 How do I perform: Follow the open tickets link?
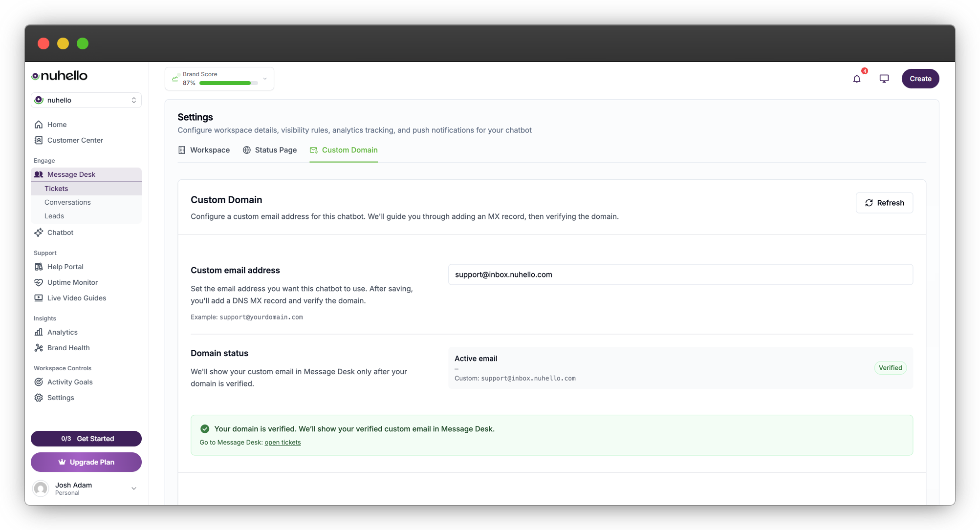(283, 443)
